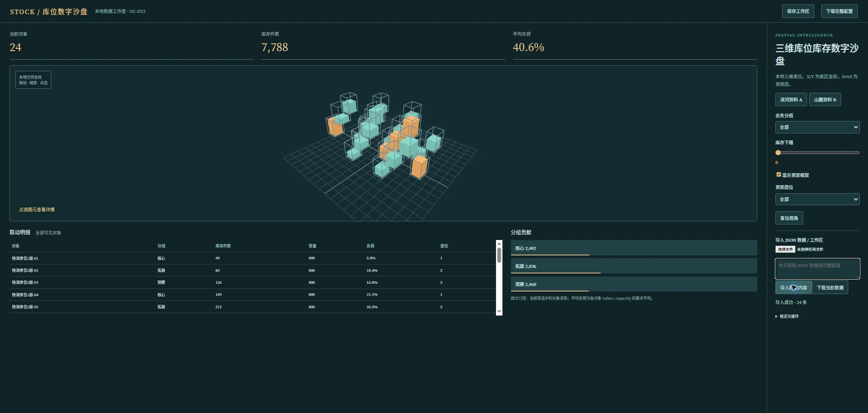Click the 拓展 2,836 contribution bar
Viewport: 868px width, 413px height.
coord(634,266)
